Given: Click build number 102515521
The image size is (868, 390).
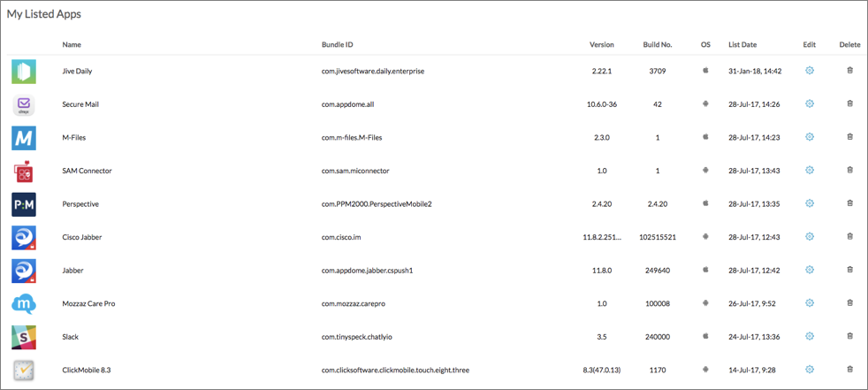Looking at the screenshot, I should tap(657, 237).
